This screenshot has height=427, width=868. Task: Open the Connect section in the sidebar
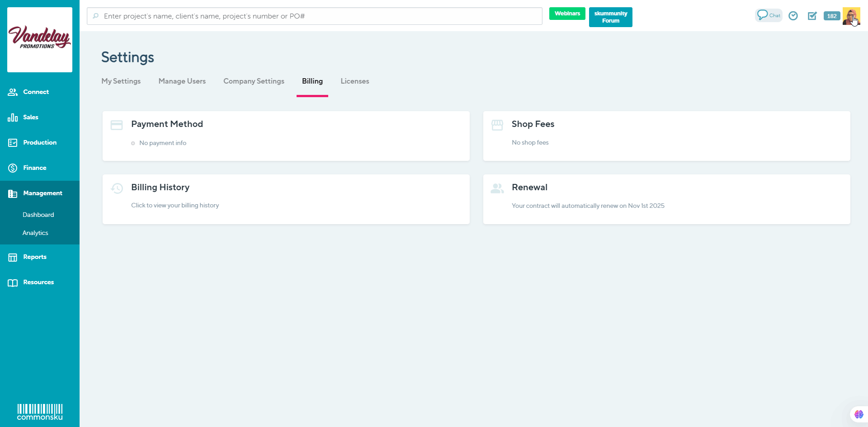(36, 92)
